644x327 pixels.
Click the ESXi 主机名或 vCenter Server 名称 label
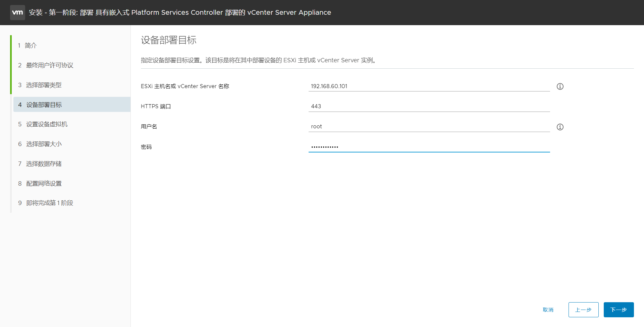pos(185,86)
